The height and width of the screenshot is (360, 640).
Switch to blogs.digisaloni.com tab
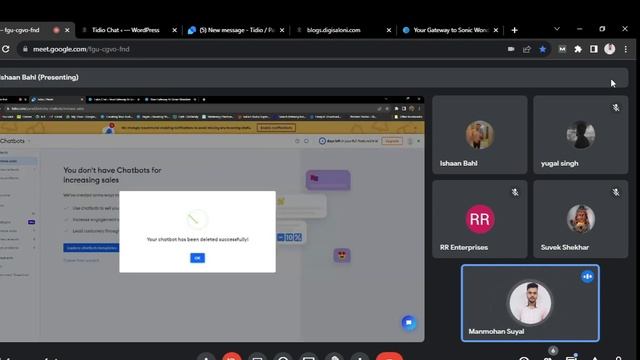pos(333,30)
